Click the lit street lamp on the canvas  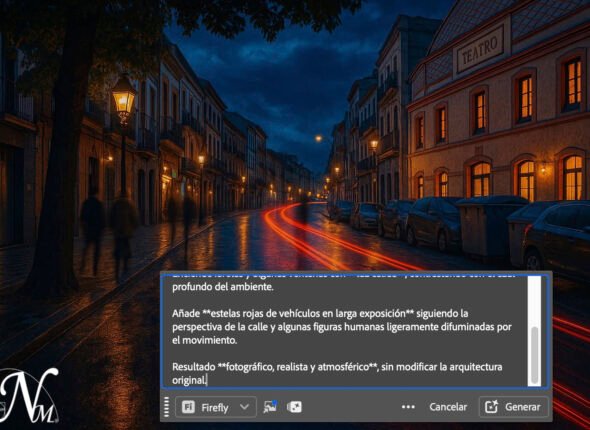124,99
